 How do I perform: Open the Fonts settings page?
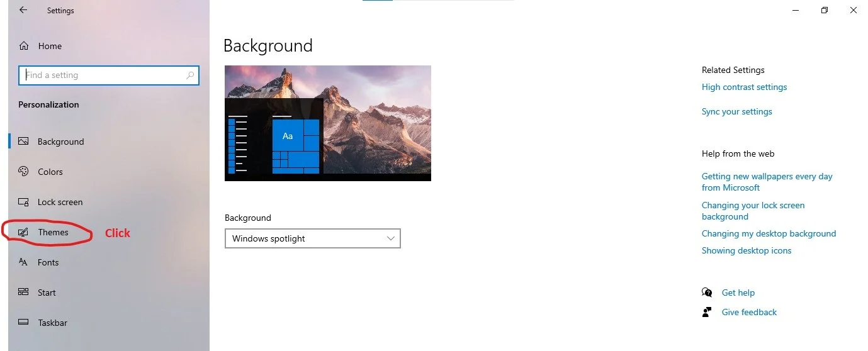tap(109, 262)
